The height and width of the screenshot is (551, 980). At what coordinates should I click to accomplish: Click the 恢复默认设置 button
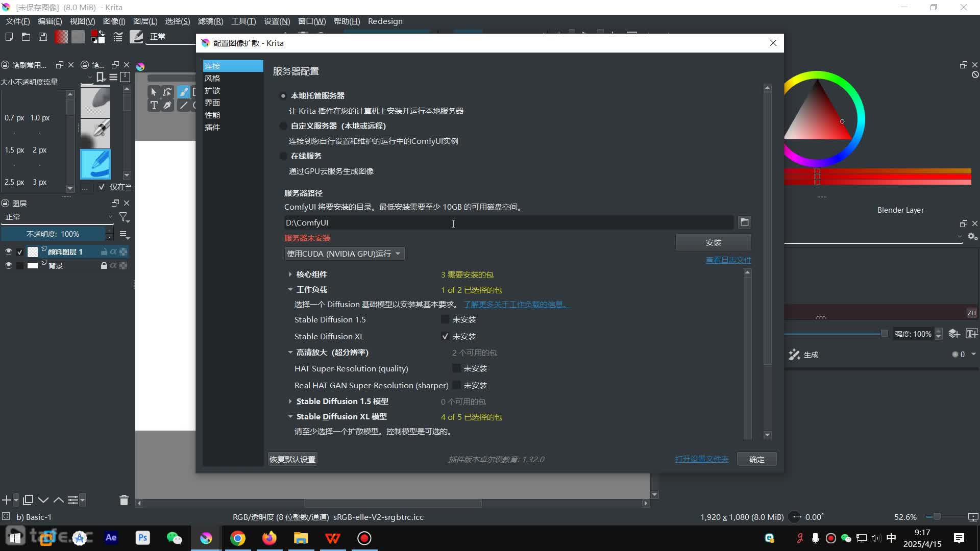pos(292,459)
